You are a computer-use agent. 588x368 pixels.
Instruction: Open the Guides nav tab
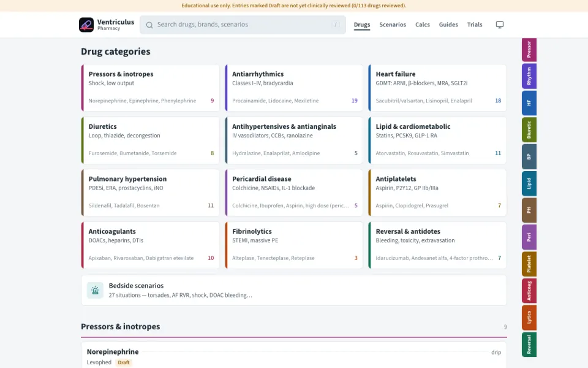pyautogui.click(x=448, y=25)
